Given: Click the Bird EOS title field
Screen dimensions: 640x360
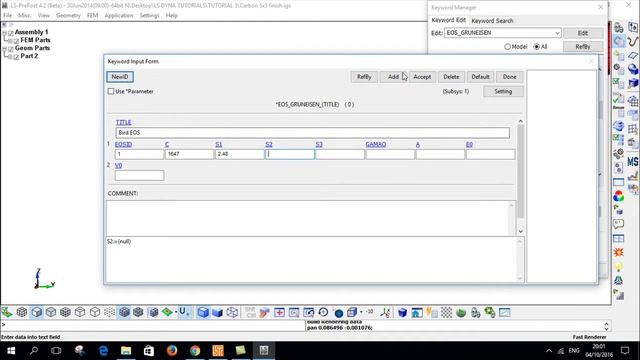Looking at the screenshot, I should click(313, 133).
